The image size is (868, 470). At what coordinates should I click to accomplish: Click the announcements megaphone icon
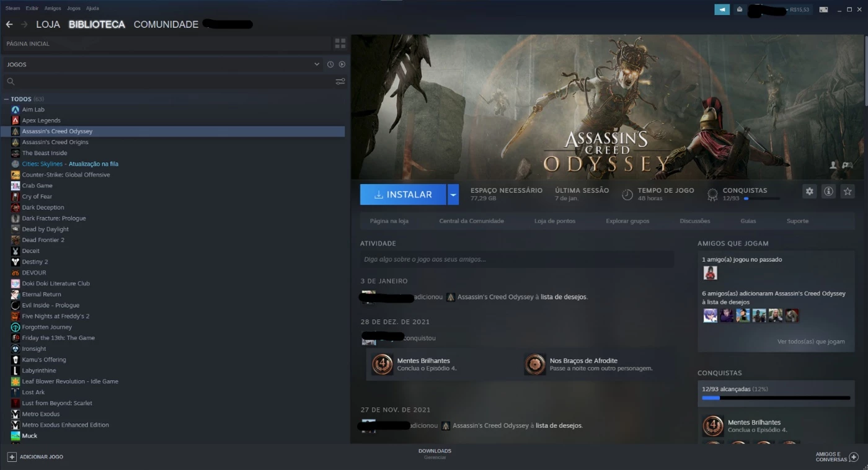[722, 9]
